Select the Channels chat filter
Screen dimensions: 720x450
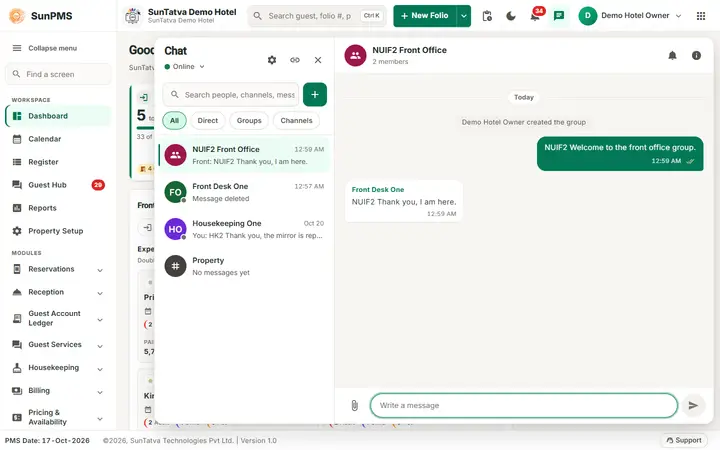tap(296, 121)
